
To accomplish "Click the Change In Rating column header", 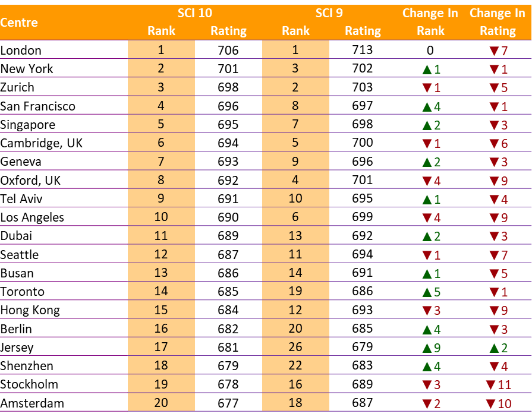I will click(498, 22).
